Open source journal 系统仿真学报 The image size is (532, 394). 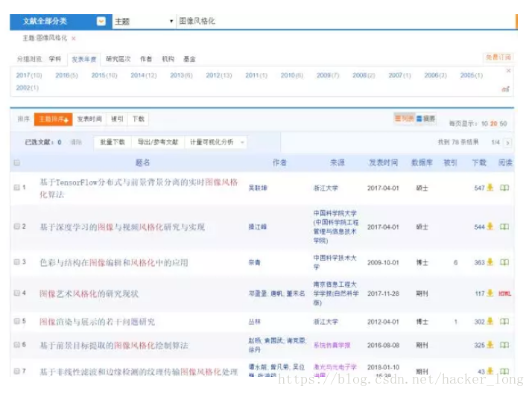[332, 345]
